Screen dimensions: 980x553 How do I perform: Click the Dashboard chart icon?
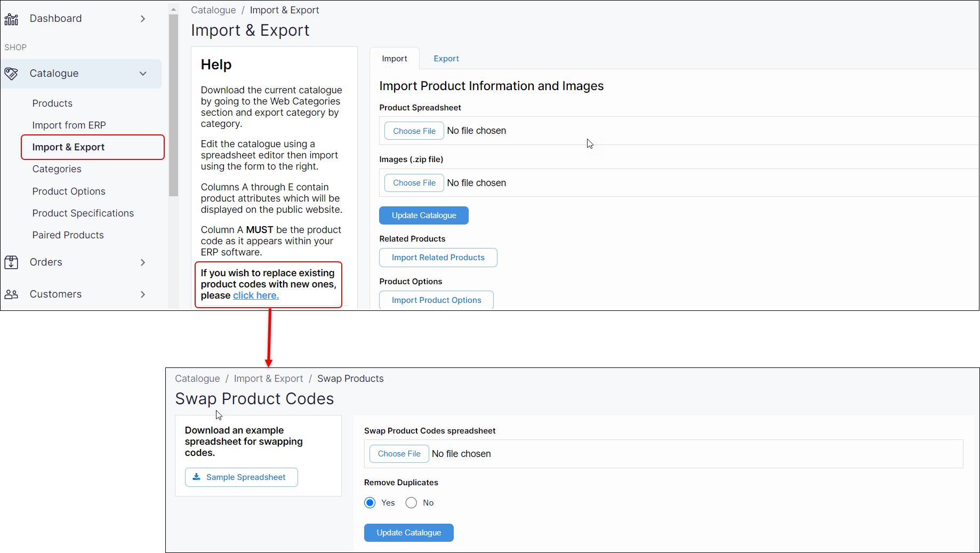point(11,19)
